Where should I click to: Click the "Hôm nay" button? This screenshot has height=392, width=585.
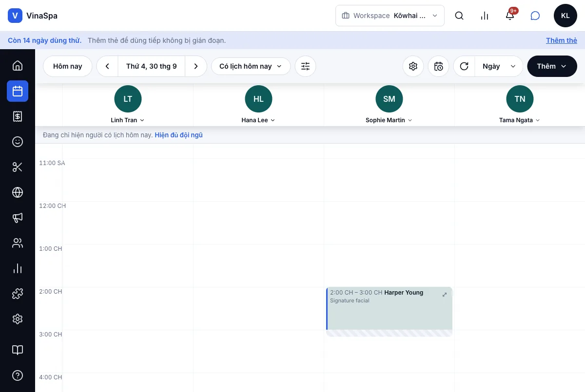(x=68, y=66)
